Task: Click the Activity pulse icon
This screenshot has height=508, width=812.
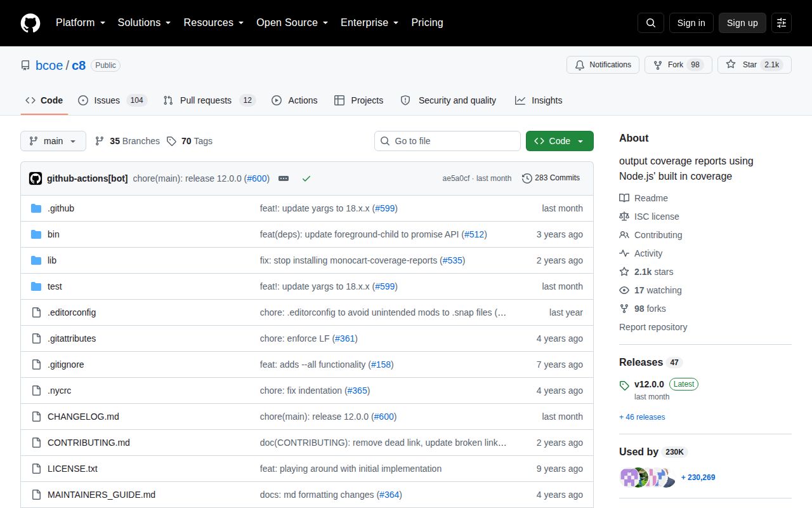Action: click(x=624, y=253)
